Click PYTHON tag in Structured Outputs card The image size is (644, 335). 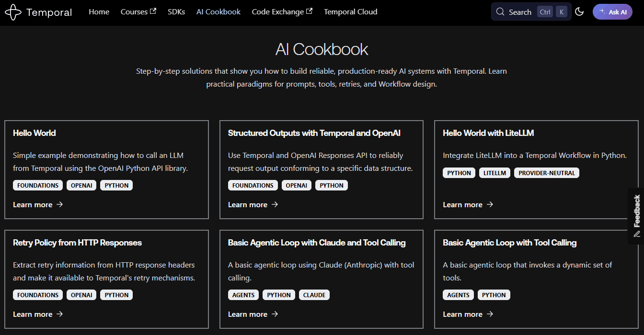pos(332,185)
